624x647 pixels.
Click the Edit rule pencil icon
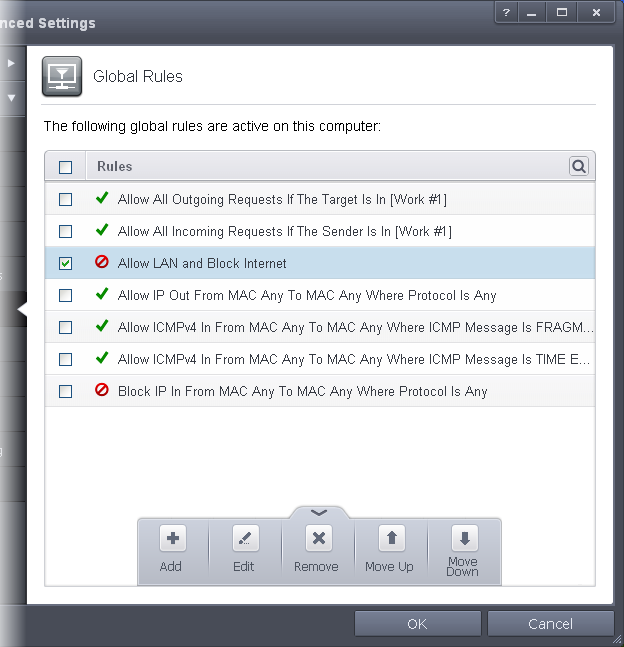(245, 539)
